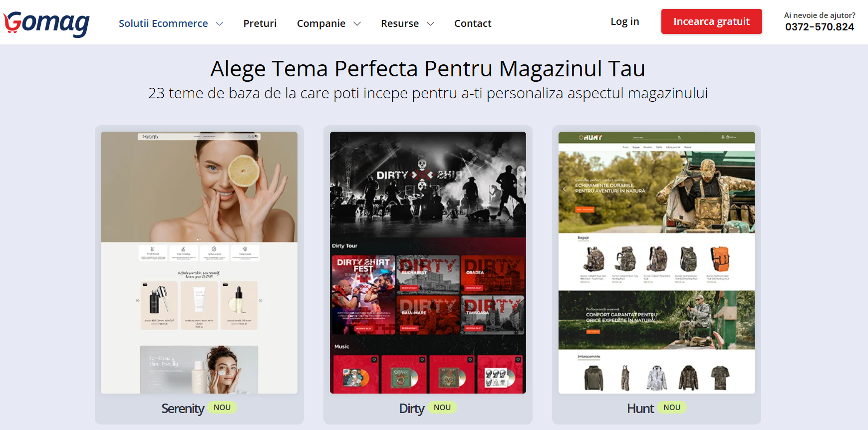Viewport: 868px width, 430px height.
Task: Click the Dirty theme name
Action: (412, 409)
